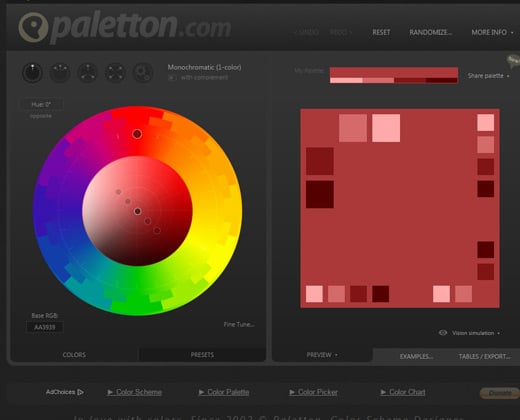Select the Triad color scheme icon
Viewport: 520px width, 420px height.
[88, 72]
